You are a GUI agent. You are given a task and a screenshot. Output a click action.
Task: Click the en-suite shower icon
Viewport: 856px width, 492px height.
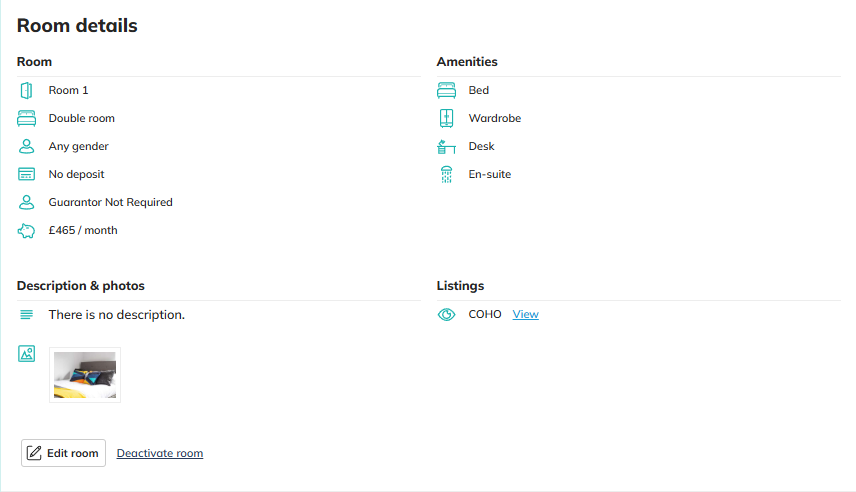tap(446, 174)
